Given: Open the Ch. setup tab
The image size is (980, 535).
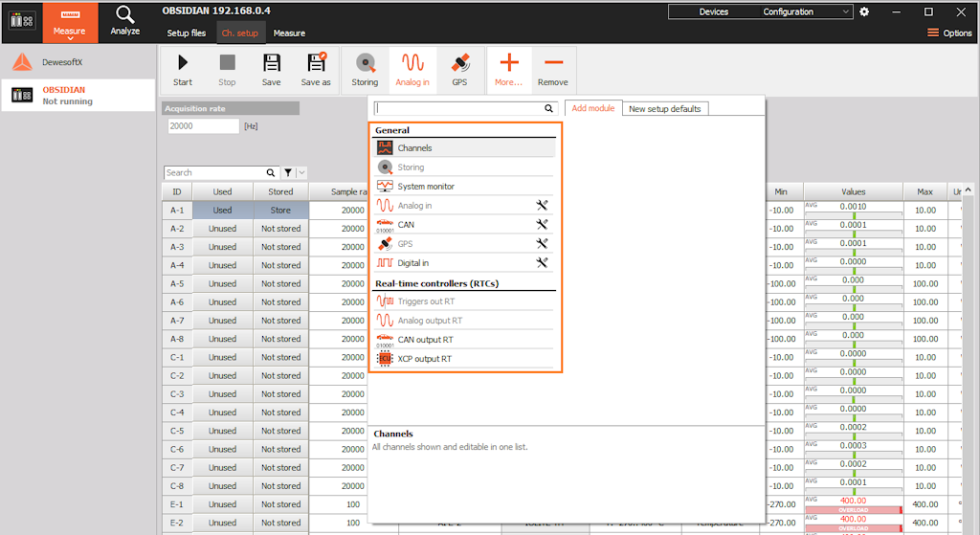Looking at the screenshot, I should click(240, 33).
